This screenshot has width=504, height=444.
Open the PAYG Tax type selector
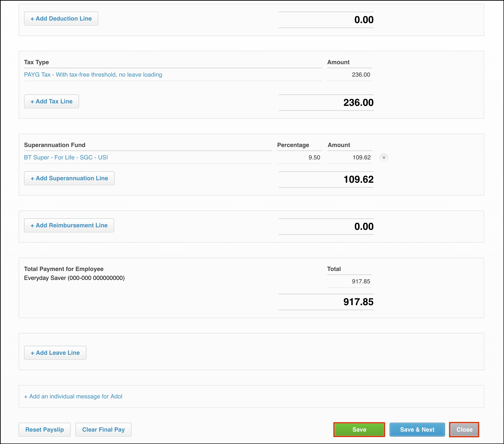[x=93, y=74]
